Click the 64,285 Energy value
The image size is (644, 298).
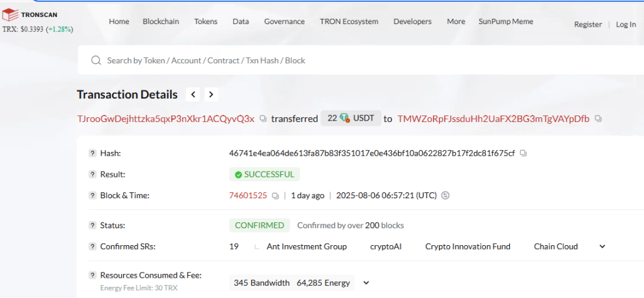[x=323, y=283]
